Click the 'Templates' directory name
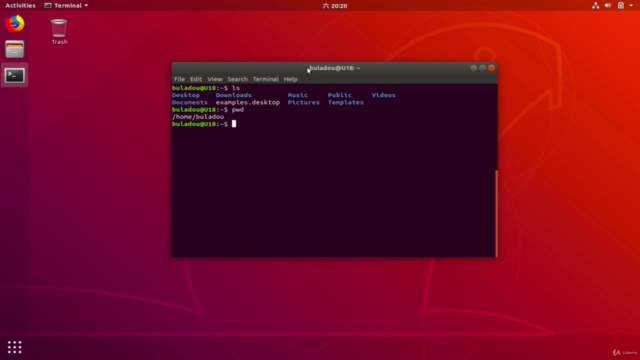 coord(345,102)
